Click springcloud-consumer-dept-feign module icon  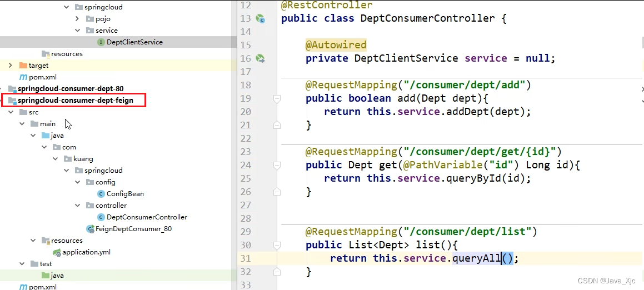click(x=12, y=100)
